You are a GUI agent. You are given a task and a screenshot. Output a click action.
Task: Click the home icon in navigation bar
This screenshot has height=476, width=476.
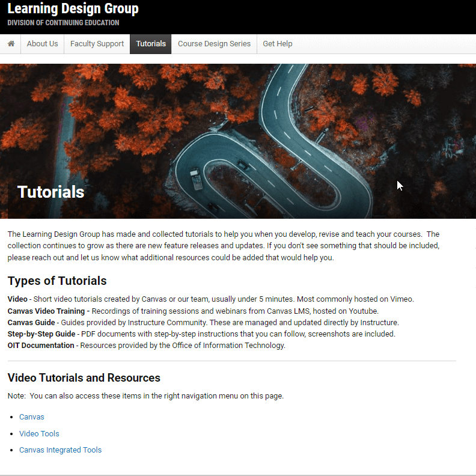pyautogui.click(x=11, y=44)
